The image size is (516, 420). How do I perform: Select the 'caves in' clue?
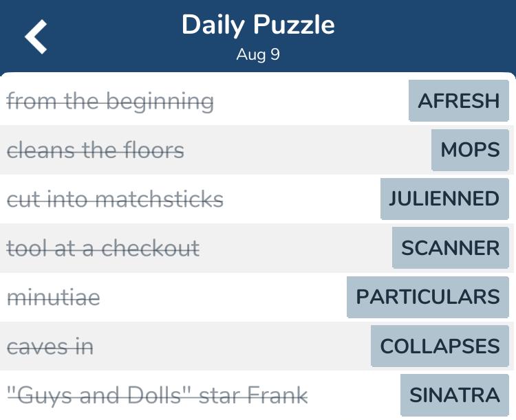pos(50,346)
